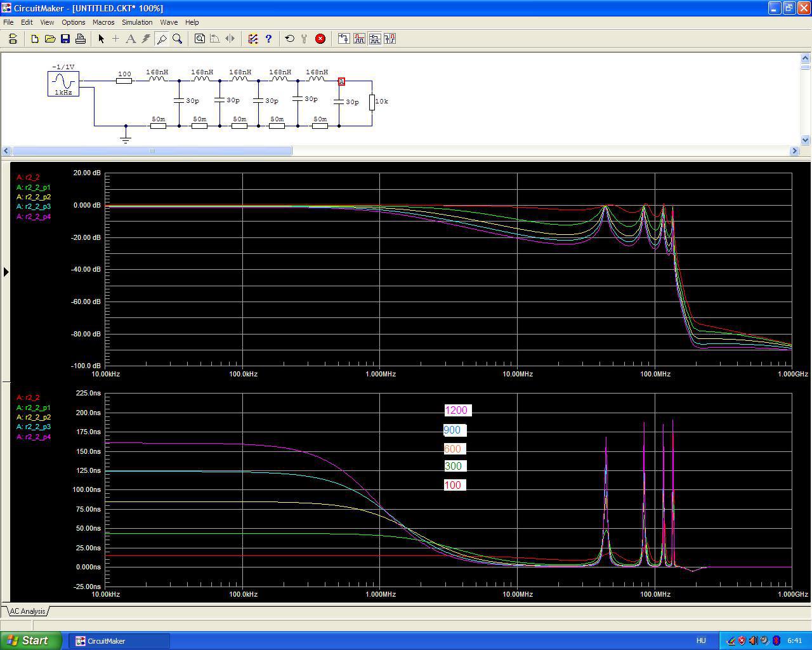Toggle red r2_2 trace in upper legend
The height and width of the screenshot is (650, 812).
pos(28,178)
